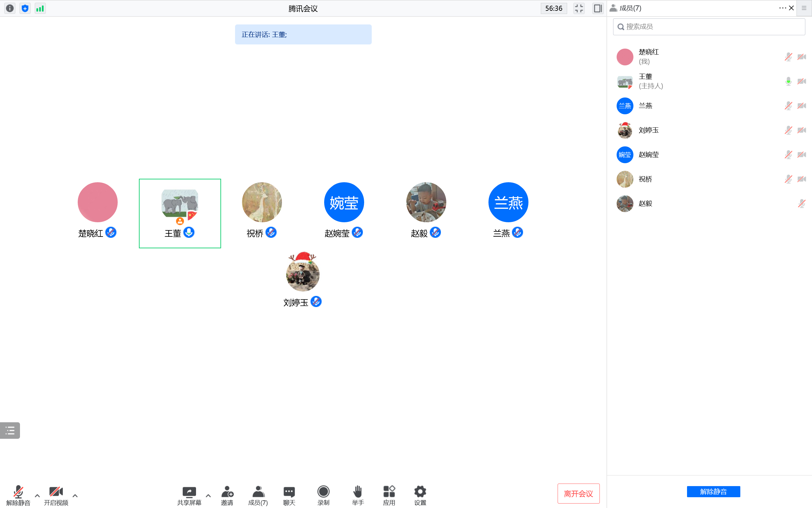Click 赵婉莹 camera-off icon in the list
Viewport: 812px width, 508px height.
802,155
